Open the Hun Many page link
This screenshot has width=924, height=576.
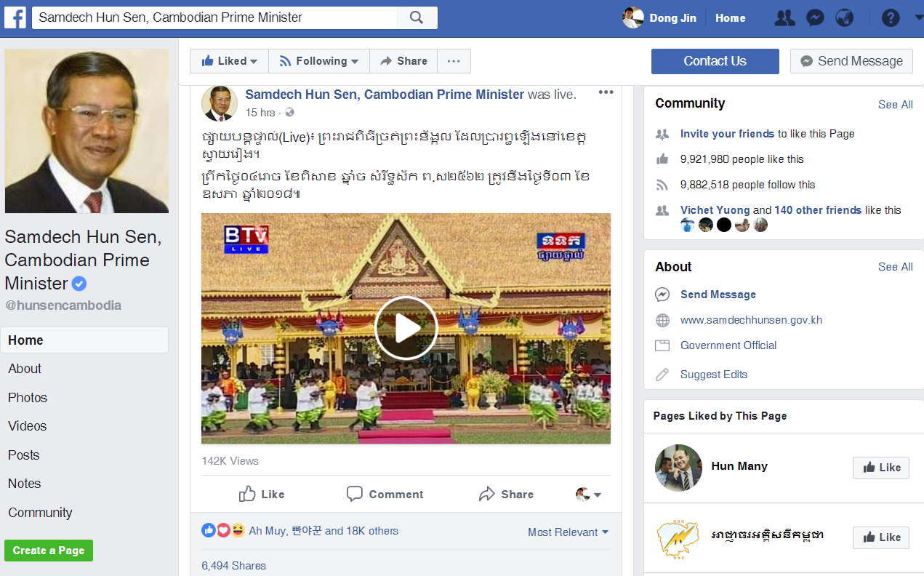[739, 466]
